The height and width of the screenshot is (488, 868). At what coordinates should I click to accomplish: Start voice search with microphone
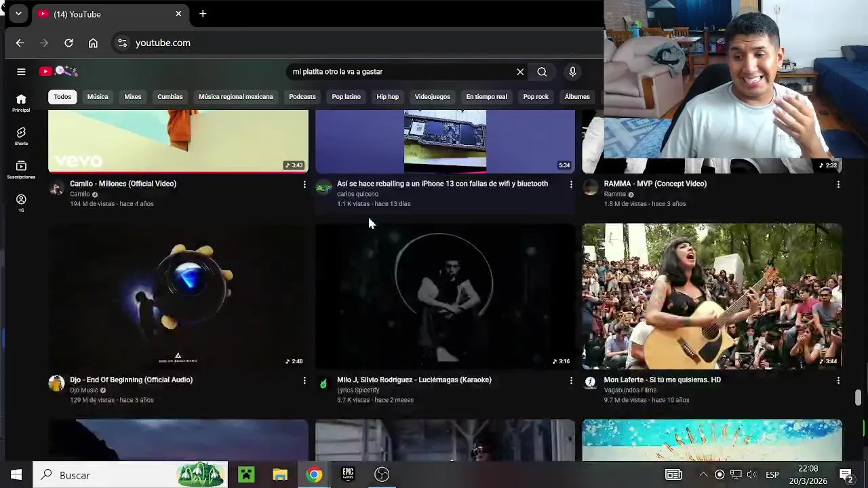(572, 72)
